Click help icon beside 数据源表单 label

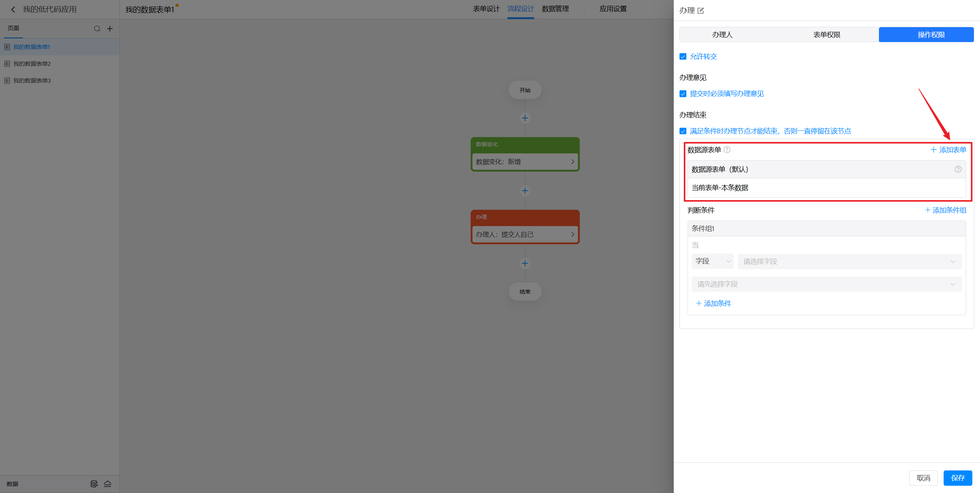click(727, 150)
